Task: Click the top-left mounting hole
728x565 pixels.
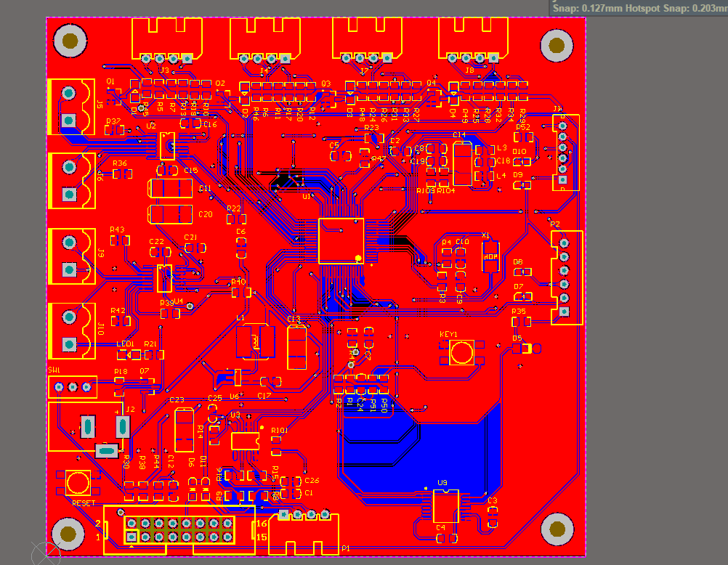Action: pos(70,41)
